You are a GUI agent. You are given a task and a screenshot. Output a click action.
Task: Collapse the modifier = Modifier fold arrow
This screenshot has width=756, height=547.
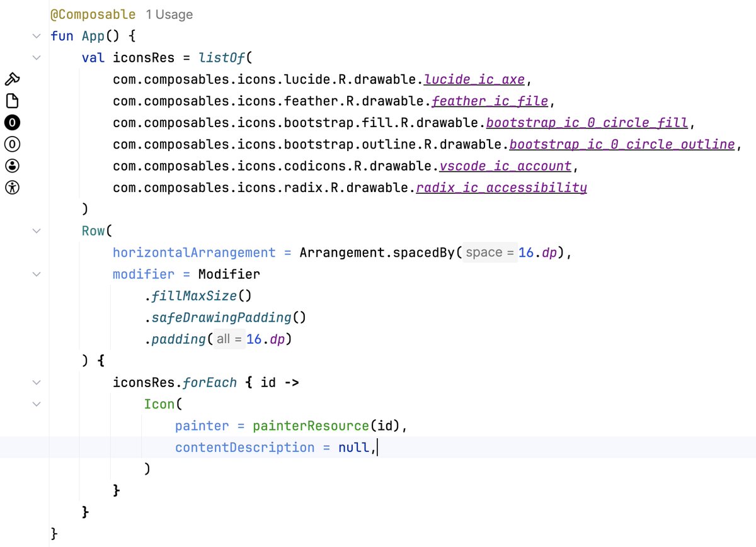click(37, 274)
